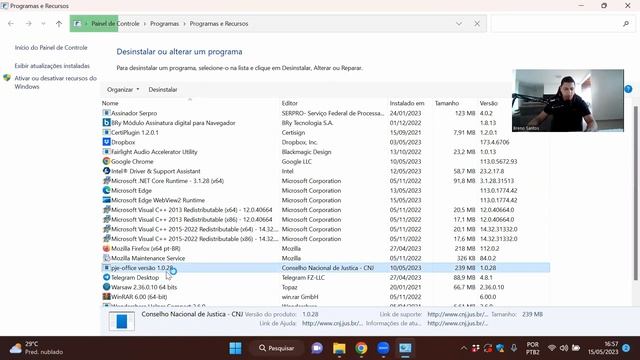Open the weather widget on the taskbar
Viewport: 640px width, 360px height.
(37, 348)
